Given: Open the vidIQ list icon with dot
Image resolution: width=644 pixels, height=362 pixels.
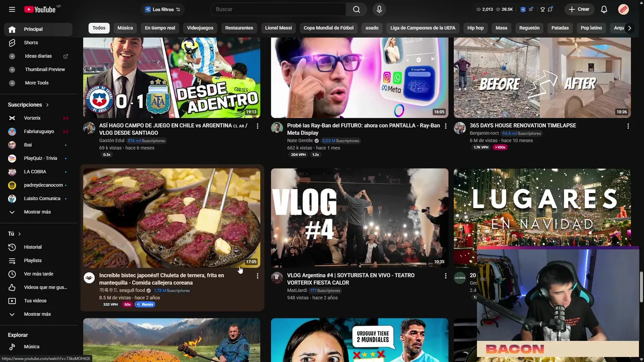Looking at the screenshot, I should [531, 9].
